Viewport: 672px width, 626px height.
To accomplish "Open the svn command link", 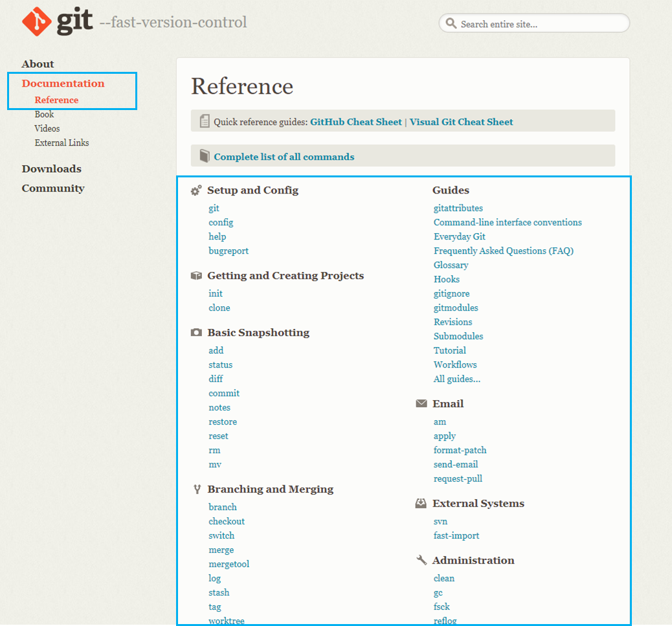I will point(441,522).
